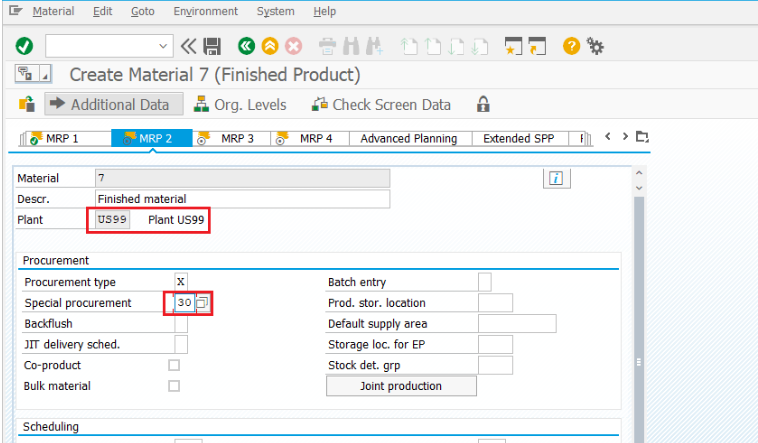
Task: Open Special procurement value help button
Action: [202, 302]
